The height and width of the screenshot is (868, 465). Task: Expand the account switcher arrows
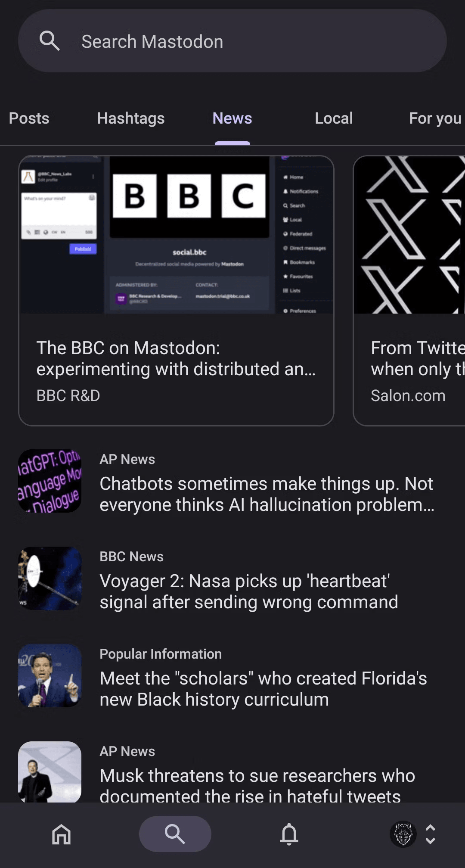tap(430, 834)
